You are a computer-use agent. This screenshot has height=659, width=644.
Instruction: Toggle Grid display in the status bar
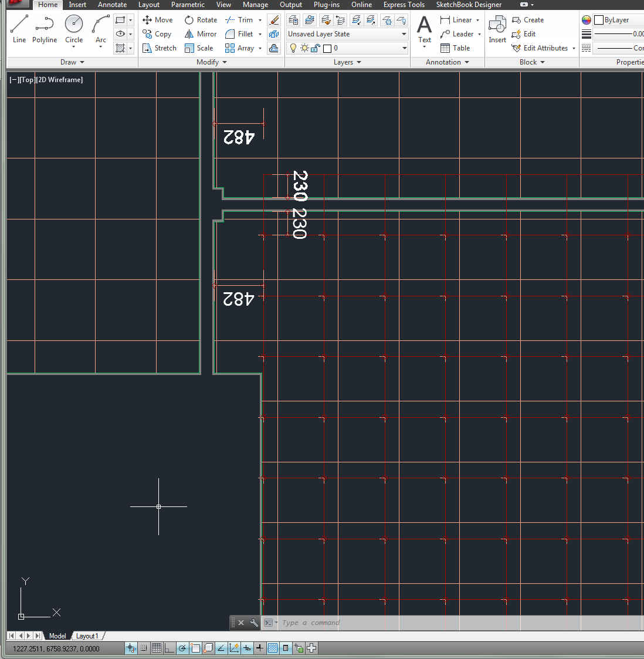point(157,648)
